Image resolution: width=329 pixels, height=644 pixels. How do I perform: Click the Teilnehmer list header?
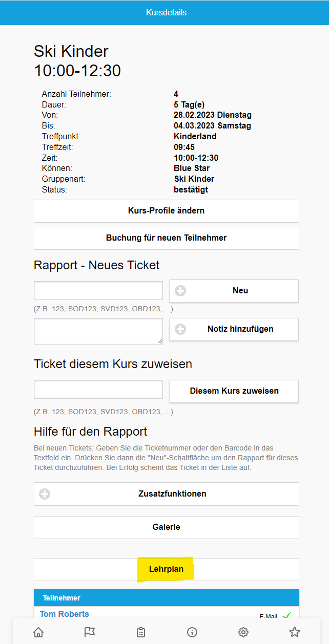coord(167,598)
